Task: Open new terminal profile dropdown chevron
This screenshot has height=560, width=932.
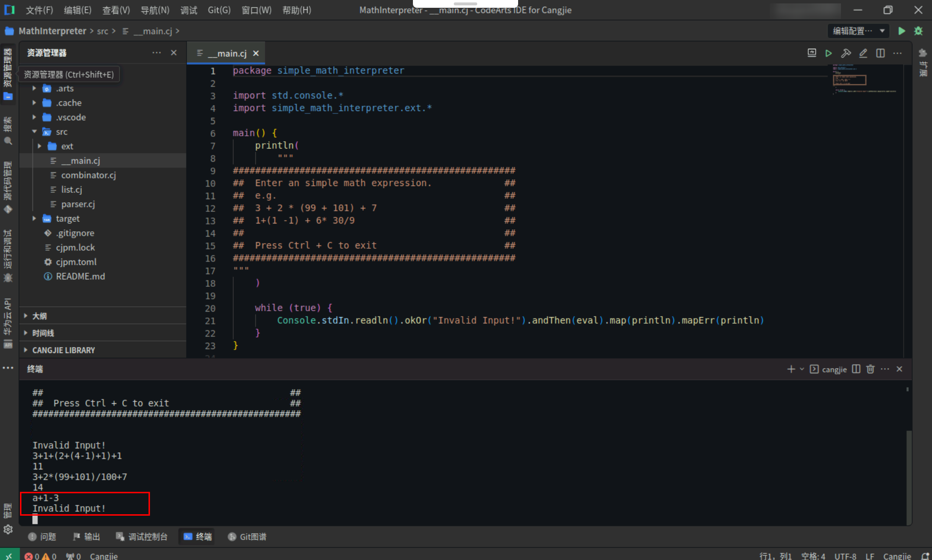Action: tap(802, 369)
